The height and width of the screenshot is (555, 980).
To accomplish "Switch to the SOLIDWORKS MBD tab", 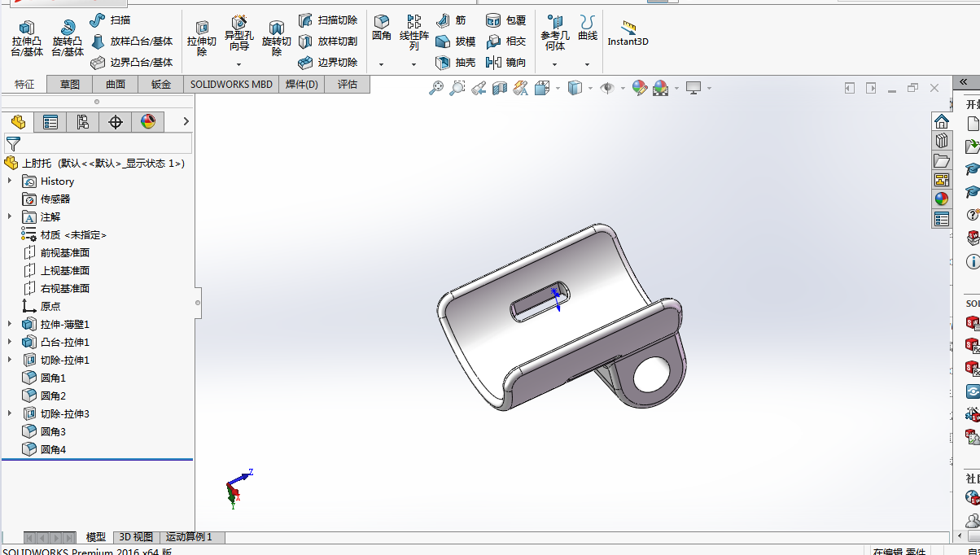I will point(232,84).
